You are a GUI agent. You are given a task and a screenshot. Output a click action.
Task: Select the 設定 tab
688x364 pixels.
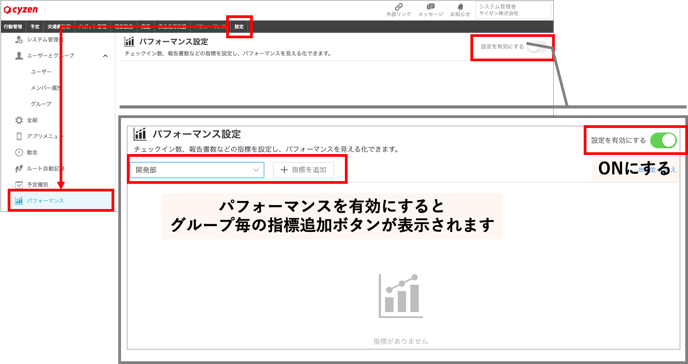tap(239, 27)
